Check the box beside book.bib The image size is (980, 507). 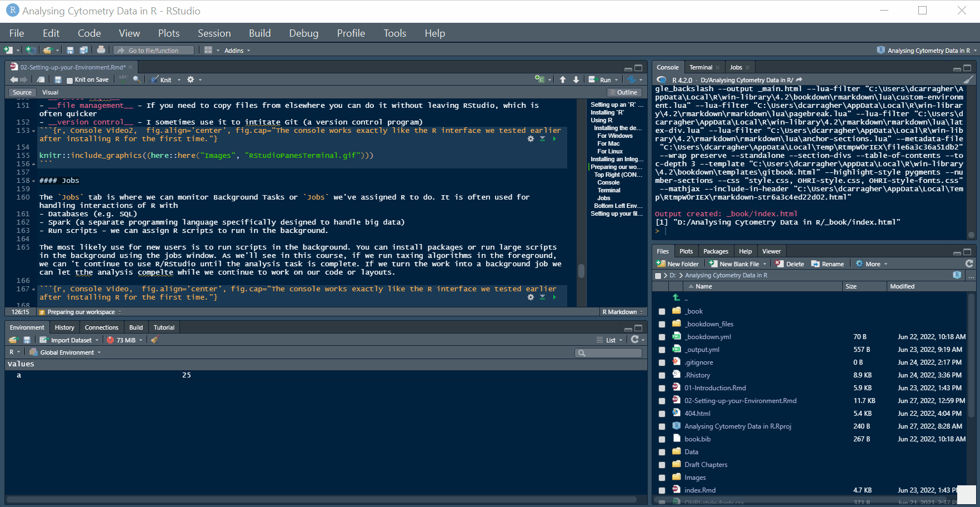coord(662,439)
